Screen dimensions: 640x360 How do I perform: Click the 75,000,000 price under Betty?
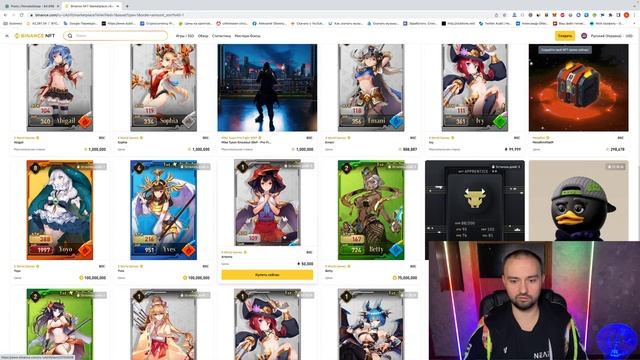[405, 278]
